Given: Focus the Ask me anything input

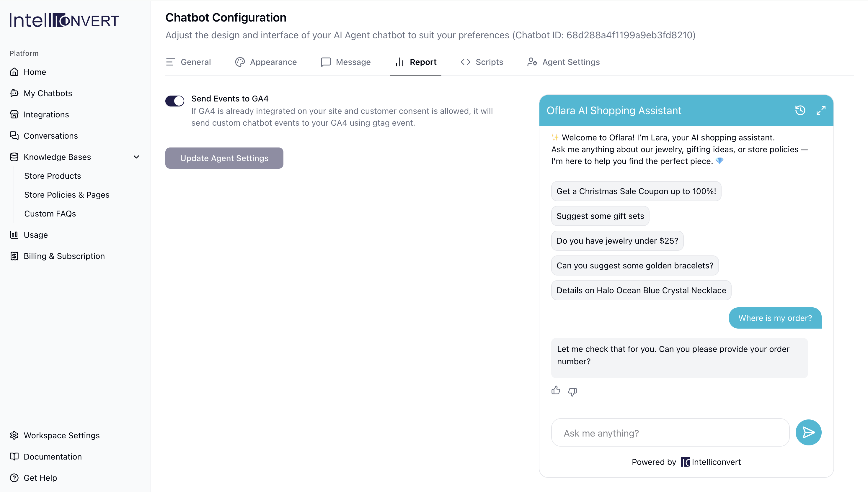Looking at the screenshot, I should 670,432.
